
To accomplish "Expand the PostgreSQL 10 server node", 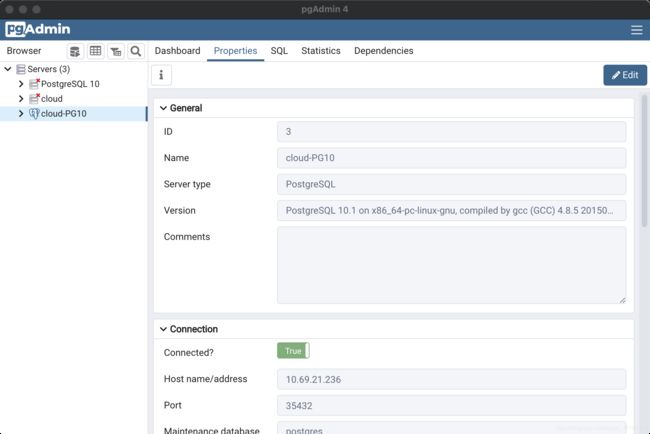I will pos(21,84).
